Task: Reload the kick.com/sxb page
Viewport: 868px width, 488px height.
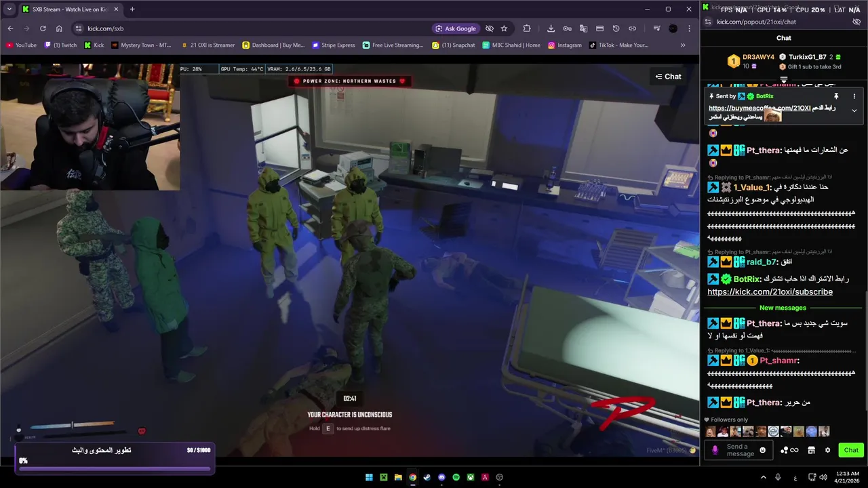Action: coord(43,28)
